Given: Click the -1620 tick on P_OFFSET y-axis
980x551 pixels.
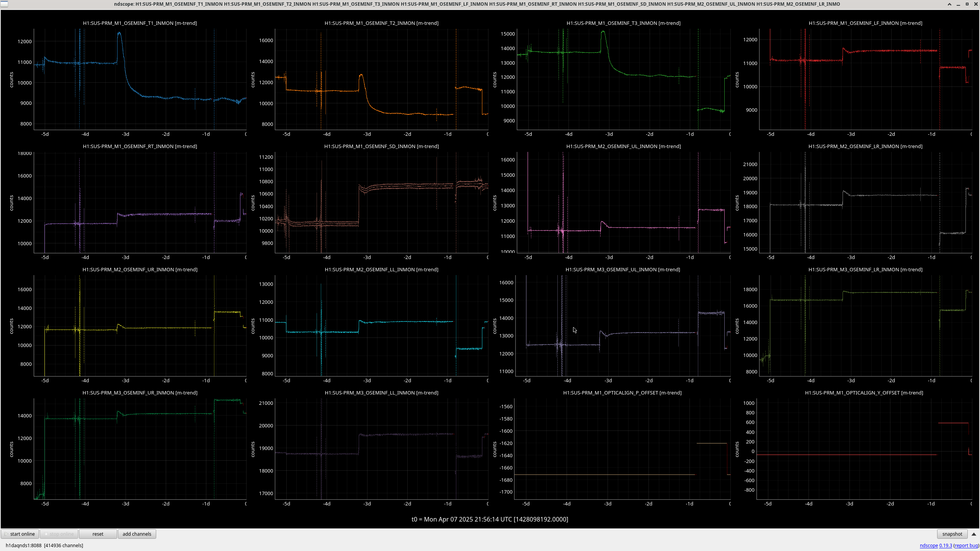Looking at the screenshot, I should coord(506,443).
